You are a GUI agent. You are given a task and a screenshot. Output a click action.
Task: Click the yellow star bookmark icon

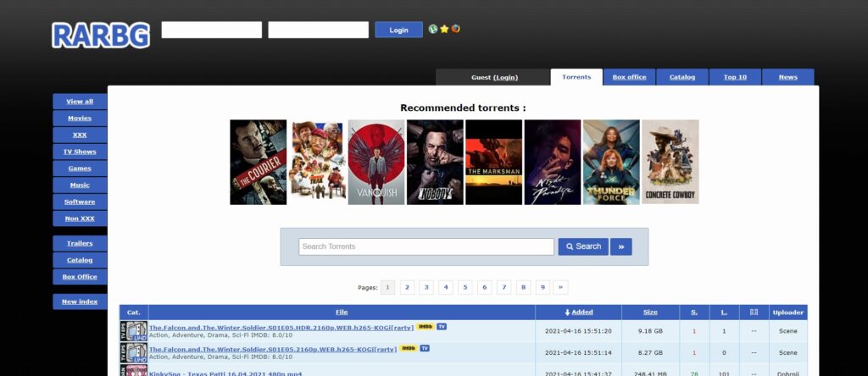point(444,29)
